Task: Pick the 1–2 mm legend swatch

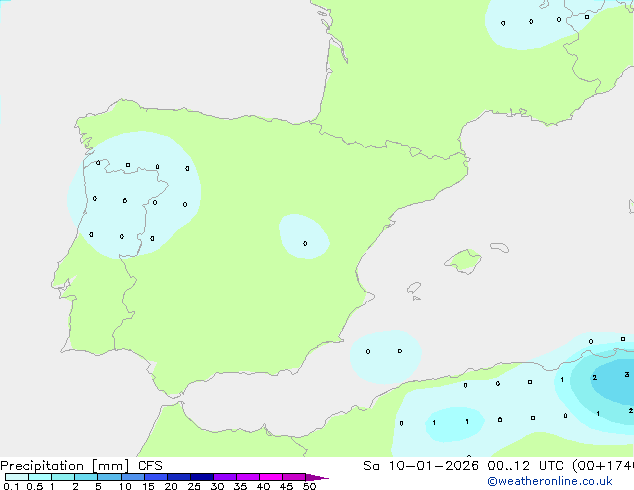Action: coord(63,477)
